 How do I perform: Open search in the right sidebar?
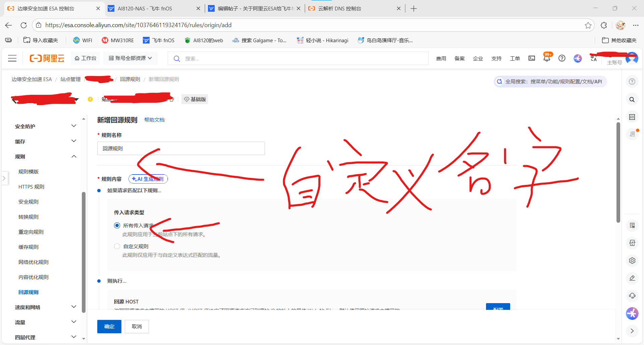pyautogui.click(x=632, y=99)
